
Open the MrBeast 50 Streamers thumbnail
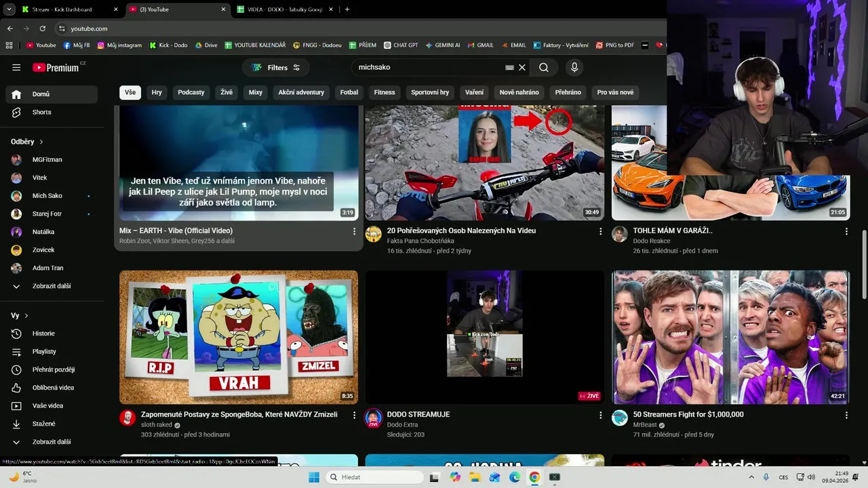[x=730, y=338]
